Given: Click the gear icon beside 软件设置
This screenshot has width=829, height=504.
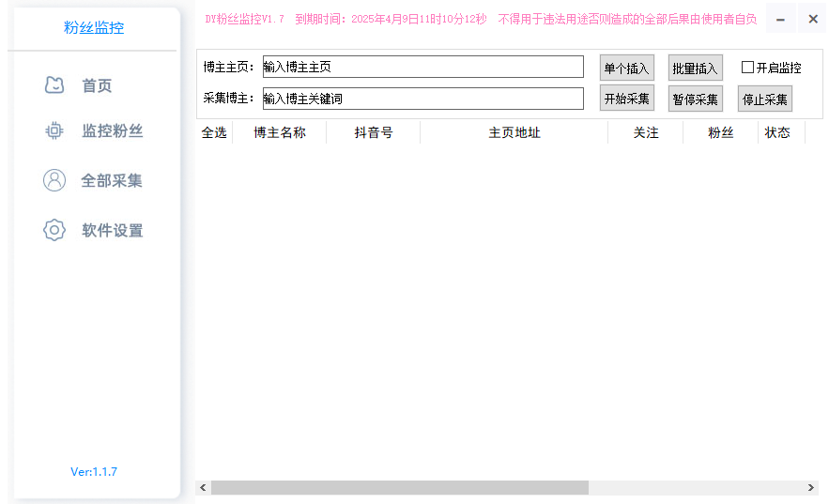Looking at the screenshot, I should (x=54, y=230).
